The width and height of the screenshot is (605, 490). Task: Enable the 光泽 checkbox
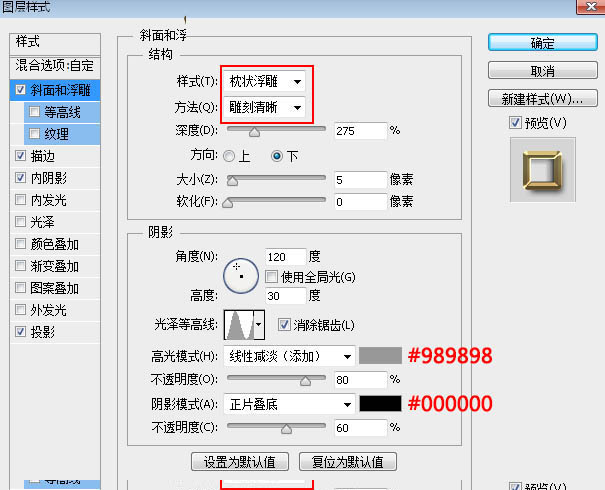pyautogui.click(x=20, y=222)
